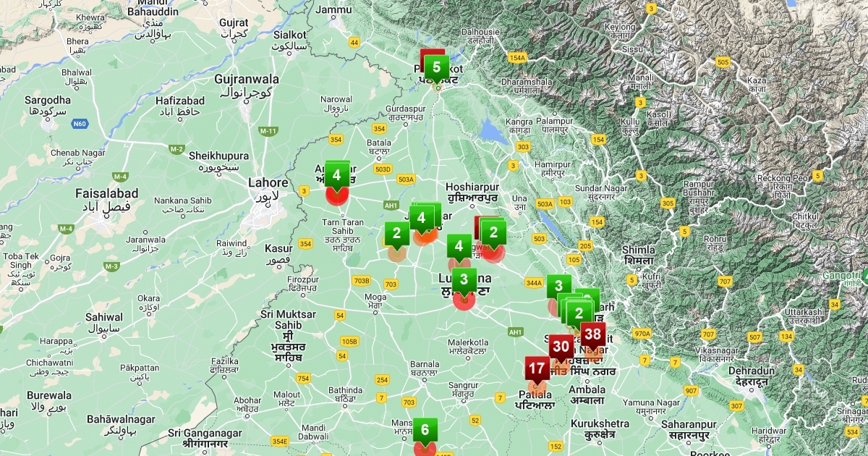Select the green marker 6 near Mansa
Viewport: 868px width, 456px height.
tap(425, 431)
